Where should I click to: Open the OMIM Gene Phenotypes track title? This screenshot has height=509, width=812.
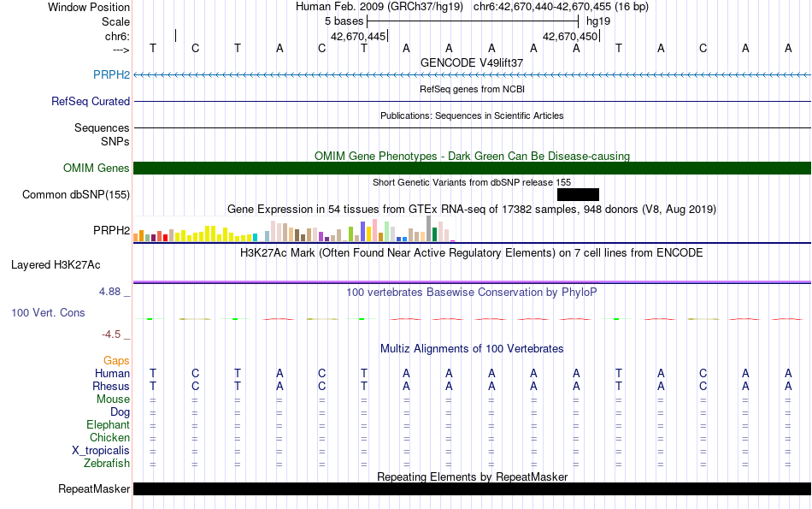472,156
